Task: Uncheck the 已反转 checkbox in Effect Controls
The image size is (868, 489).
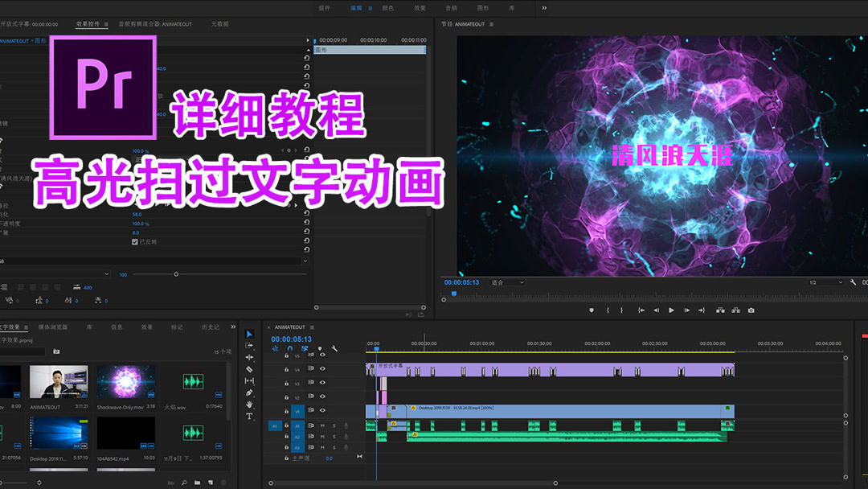Action: (x=134, y=242)
